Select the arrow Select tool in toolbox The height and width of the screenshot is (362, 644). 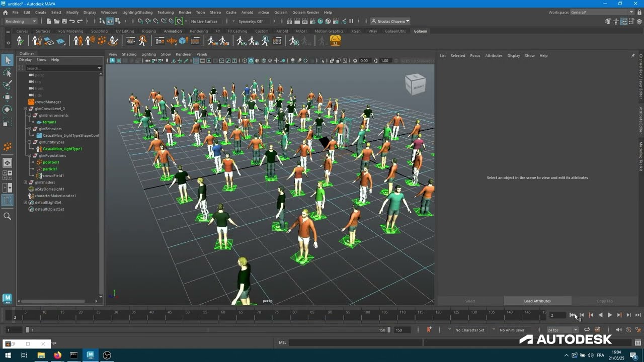(7, 60)
